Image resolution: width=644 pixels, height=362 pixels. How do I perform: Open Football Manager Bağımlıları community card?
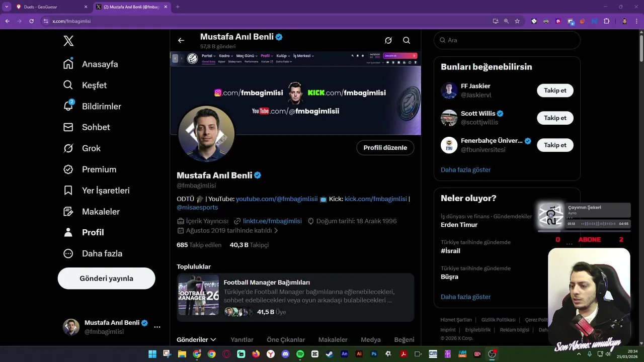pos(295,297)
